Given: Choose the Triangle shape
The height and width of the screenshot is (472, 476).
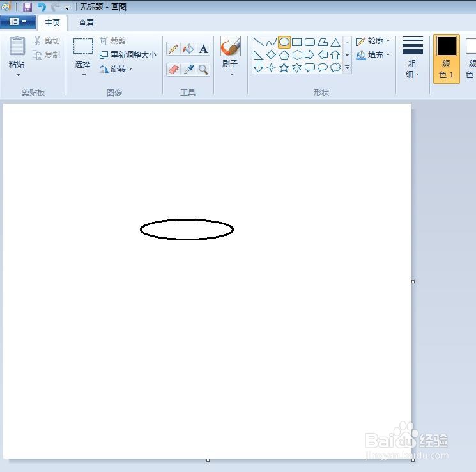Looking at the screenshot, I should click(x=335, y=42).
